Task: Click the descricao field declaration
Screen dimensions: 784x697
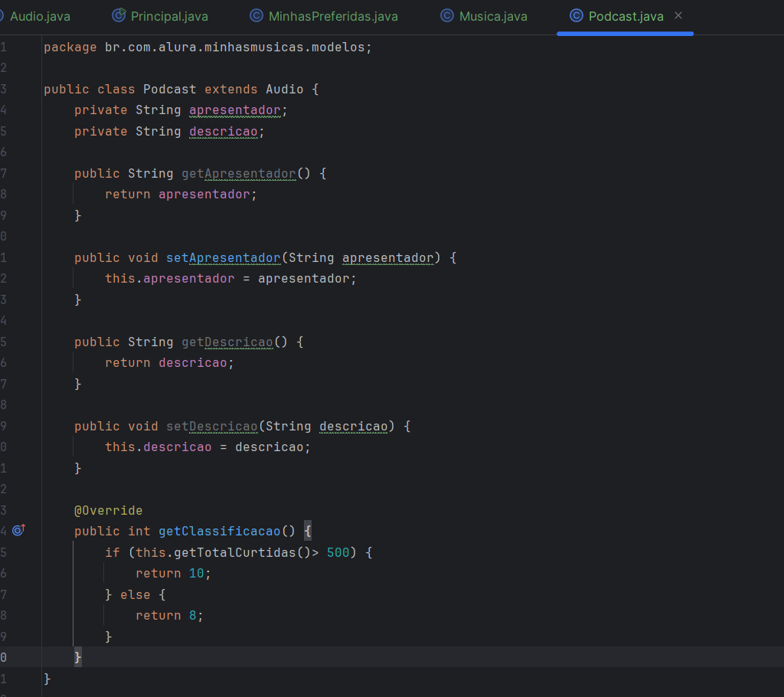Action: 224,132
